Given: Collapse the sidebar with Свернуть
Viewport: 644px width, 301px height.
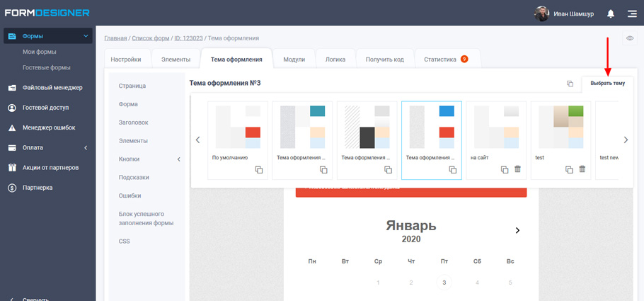Looking at the screenshot, I should [x=36, y=300].
